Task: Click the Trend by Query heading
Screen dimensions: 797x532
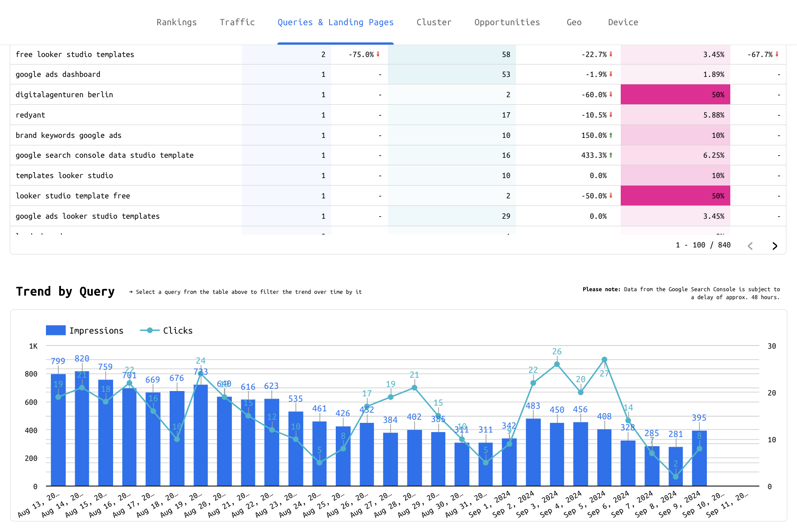Action: point(65,292)
